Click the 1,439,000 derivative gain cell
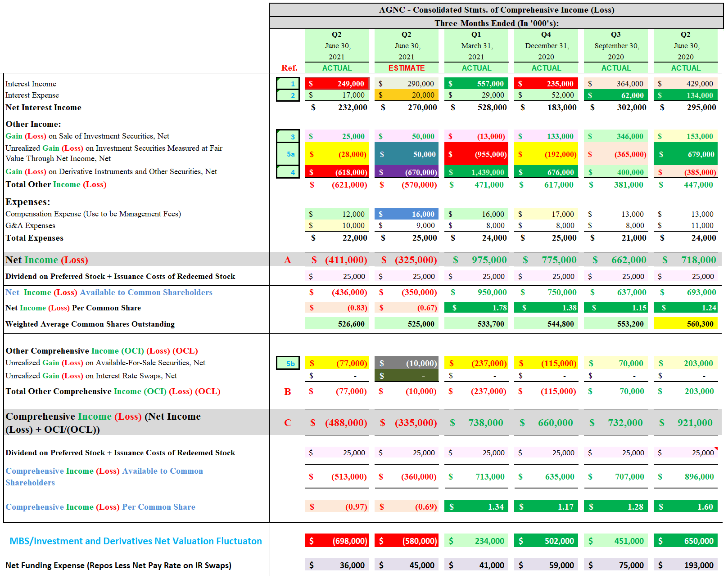Screen dimensions: 728x583 coord(476,172)
